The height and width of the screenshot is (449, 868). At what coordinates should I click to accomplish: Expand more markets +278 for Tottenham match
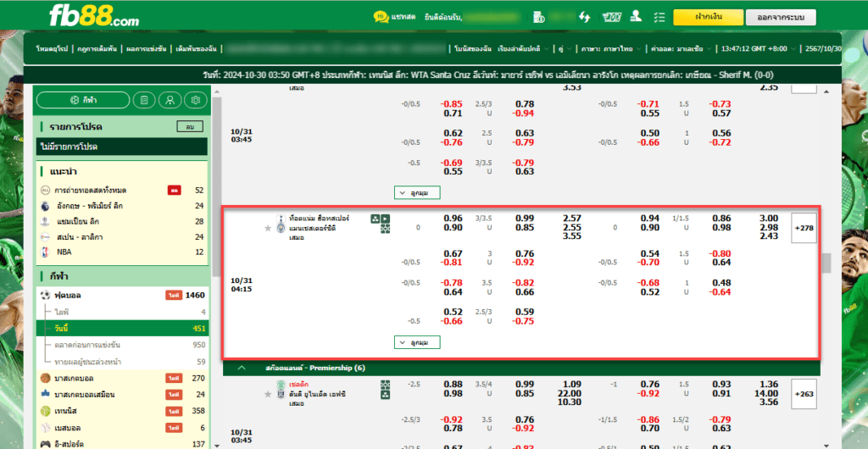(x=804, y=228)
